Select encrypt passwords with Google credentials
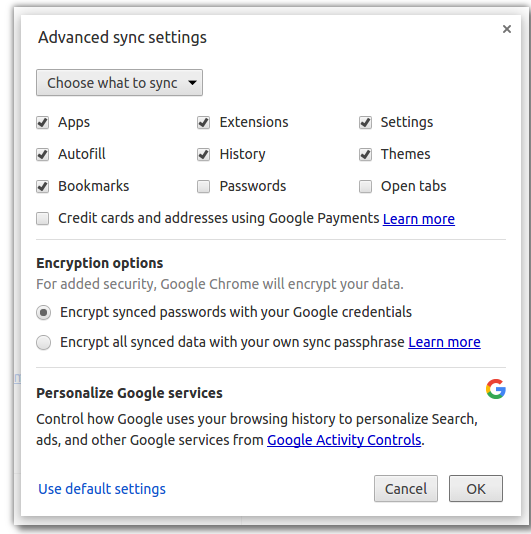This screenshot has width=531, height=534. pyautogui.click(x=44, y=312)
